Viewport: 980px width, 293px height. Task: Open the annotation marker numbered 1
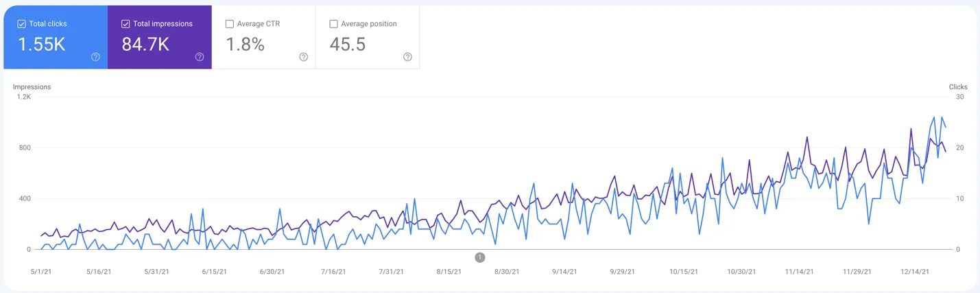click(x=480, y=257)
